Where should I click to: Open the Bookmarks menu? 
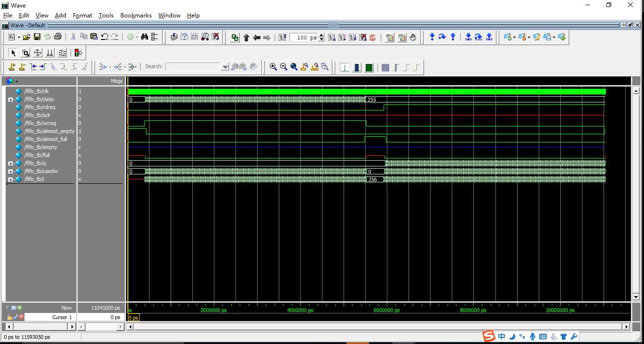pos(136,15)
